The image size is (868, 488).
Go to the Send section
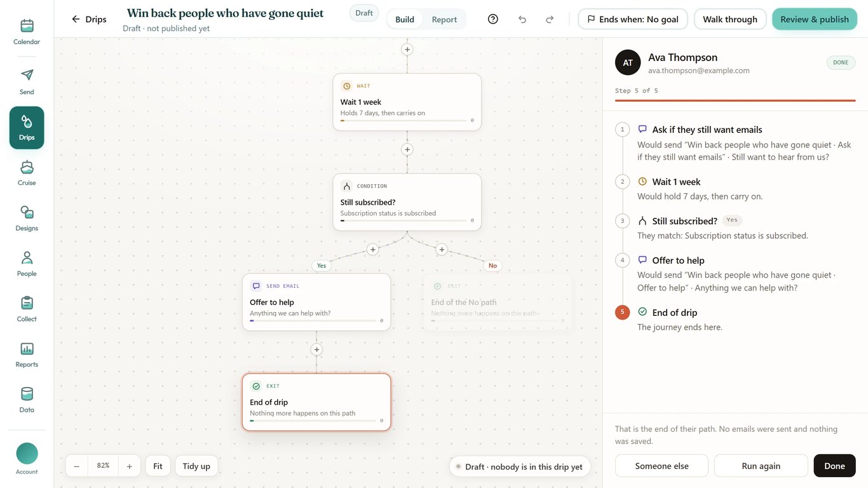[27, 82]
